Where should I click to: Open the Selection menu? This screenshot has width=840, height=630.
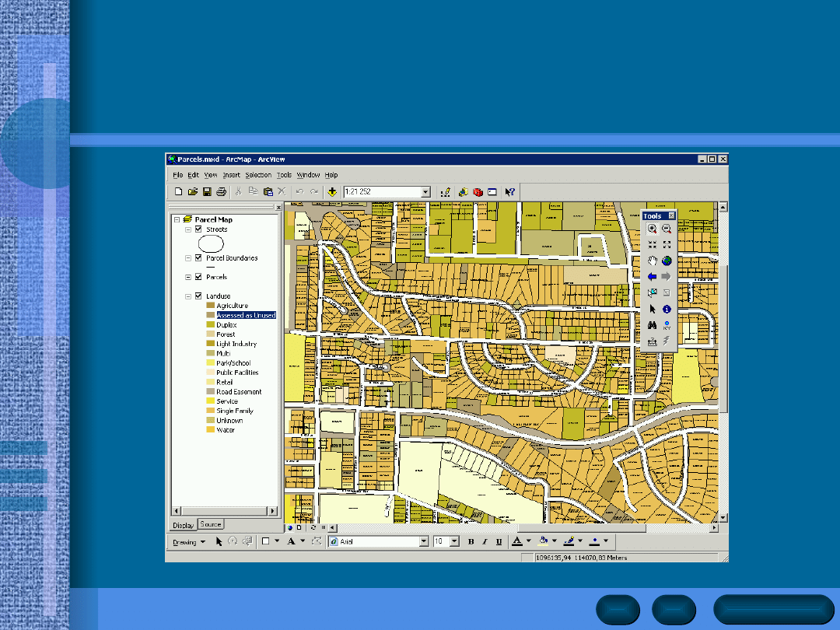258,175
